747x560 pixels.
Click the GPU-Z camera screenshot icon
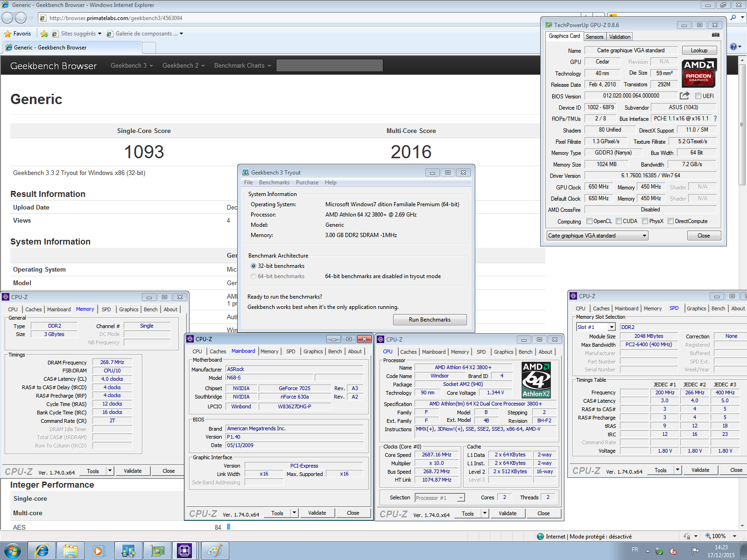pyautogui.click(x=716, y=35)
